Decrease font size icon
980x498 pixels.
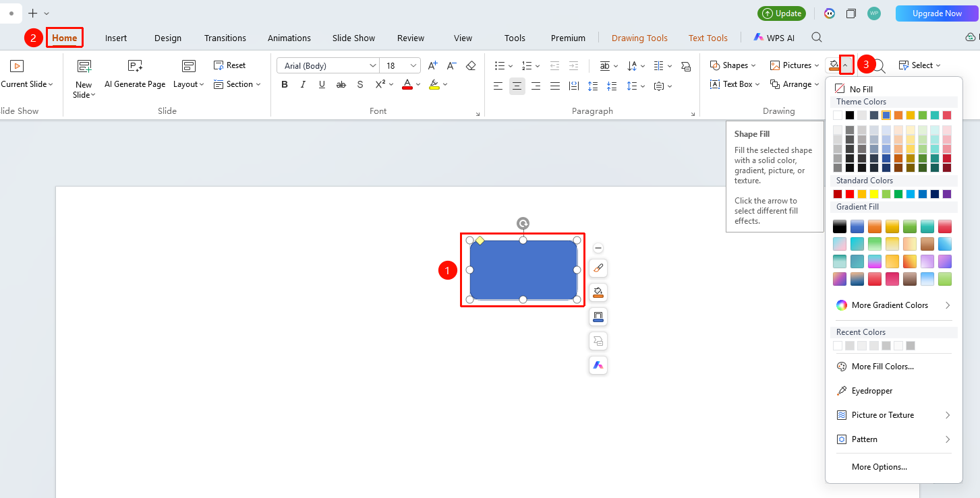click(452, 65)
